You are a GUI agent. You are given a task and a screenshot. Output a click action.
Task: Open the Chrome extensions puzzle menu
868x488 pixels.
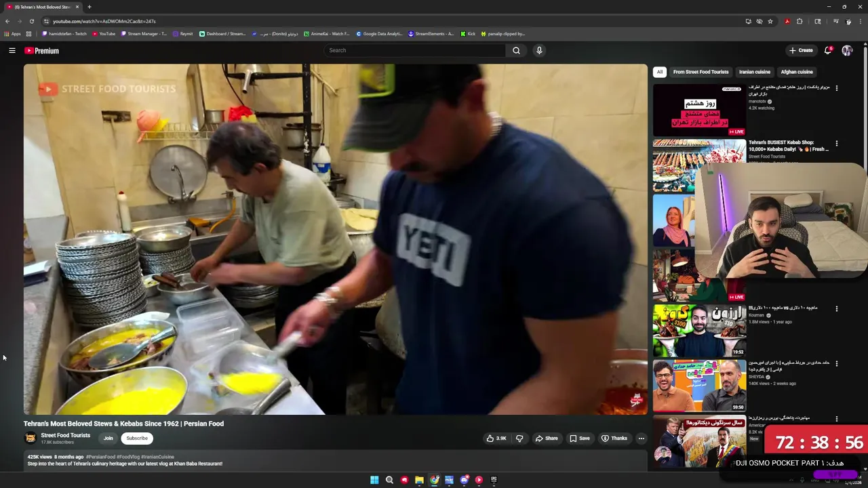pyautogui.click(x=800, y=21)
